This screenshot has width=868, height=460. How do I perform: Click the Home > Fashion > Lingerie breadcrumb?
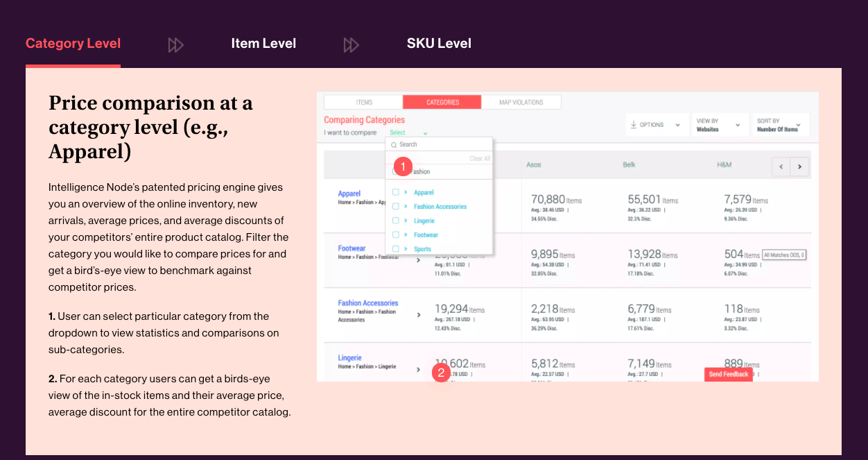[367, 366]
